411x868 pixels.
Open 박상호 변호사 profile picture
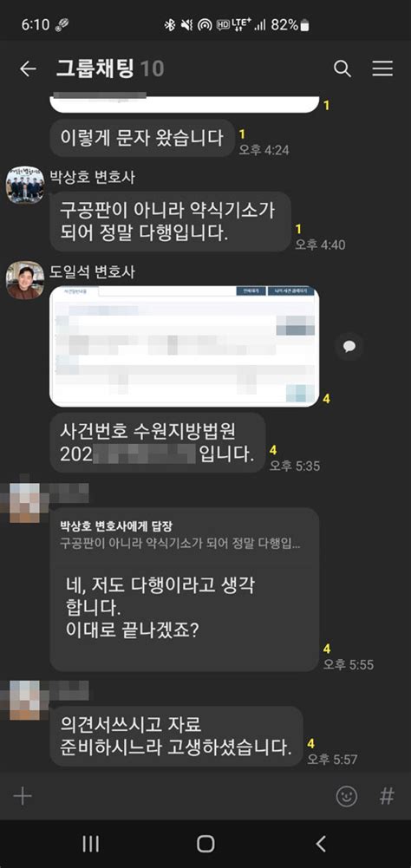pos(25,185)
